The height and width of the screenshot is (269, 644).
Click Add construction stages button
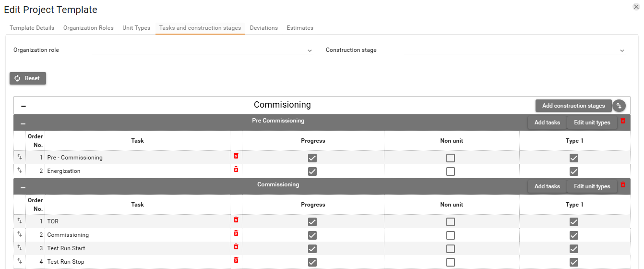click(x=573, y=106)
